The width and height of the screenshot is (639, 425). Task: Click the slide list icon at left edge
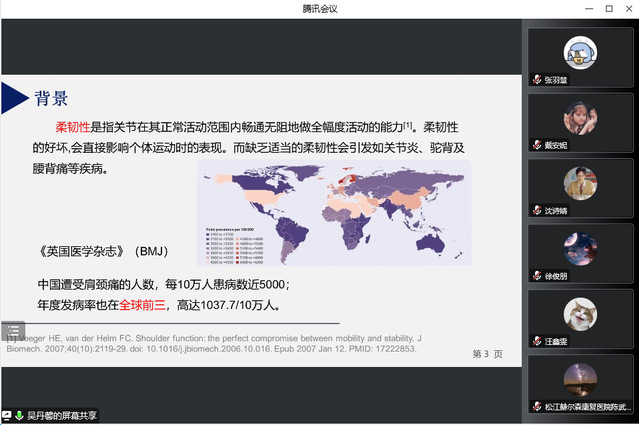coord(12,330)
